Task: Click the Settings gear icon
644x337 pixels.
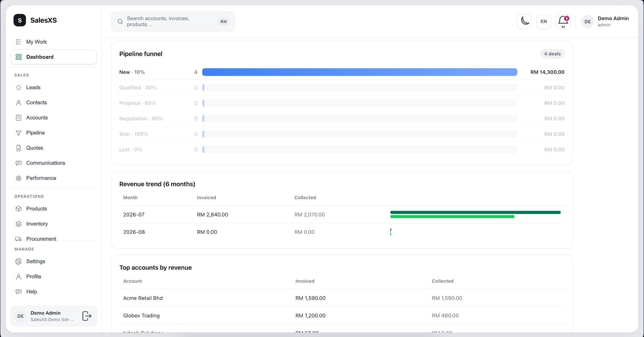Action: pos(19,261)
